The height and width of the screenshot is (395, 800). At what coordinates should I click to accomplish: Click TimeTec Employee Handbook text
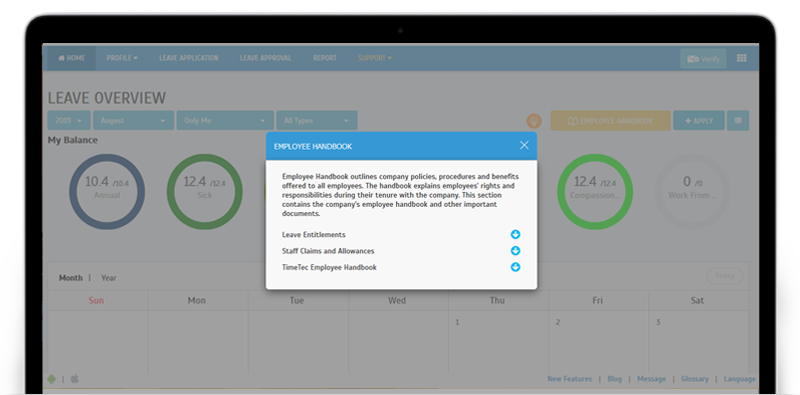[330, 267]
